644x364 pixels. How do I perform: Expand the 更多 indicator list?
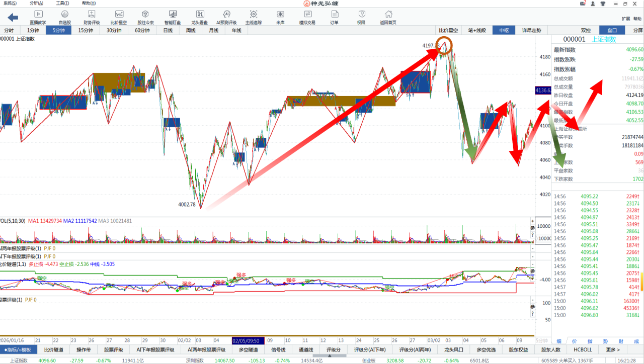point(613,349)
